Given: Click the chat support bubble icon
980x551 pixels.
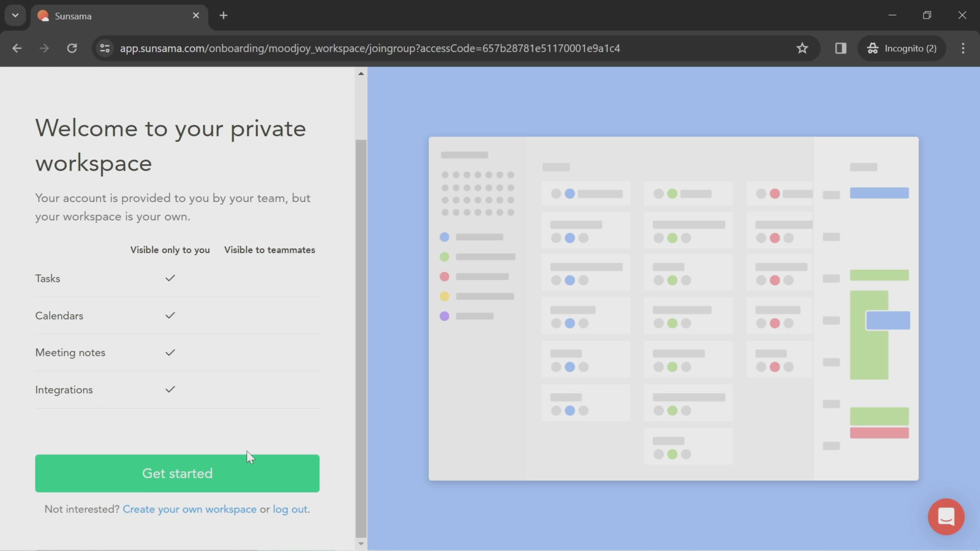Looking at the screenshot, I should click(946, 517).
